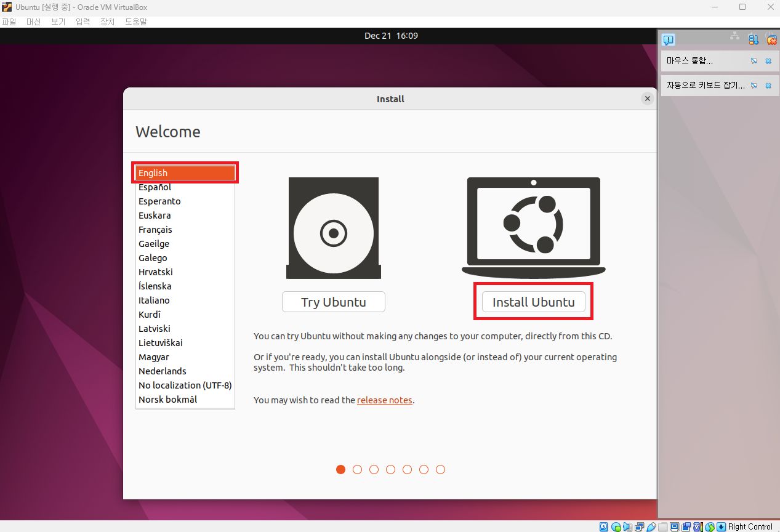
Task: Toggle the notification center speech-bubble icon
Action: tap(669, 40)
